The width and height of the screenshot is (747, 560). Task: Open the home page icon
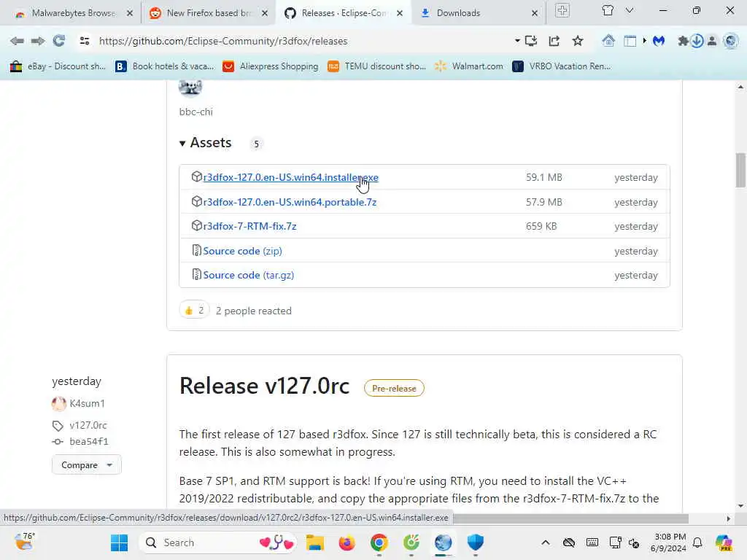tap(608, 41)
